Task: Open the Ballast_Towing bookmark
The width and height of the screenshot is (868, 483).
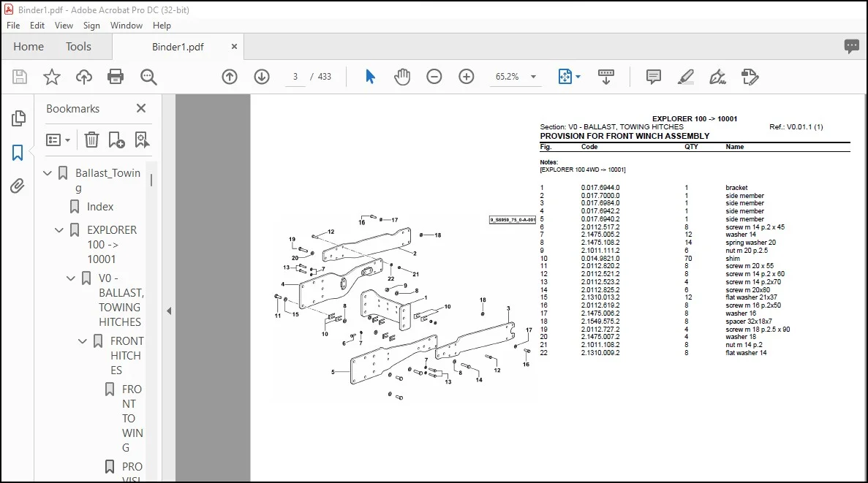Action: click(108, 180)
